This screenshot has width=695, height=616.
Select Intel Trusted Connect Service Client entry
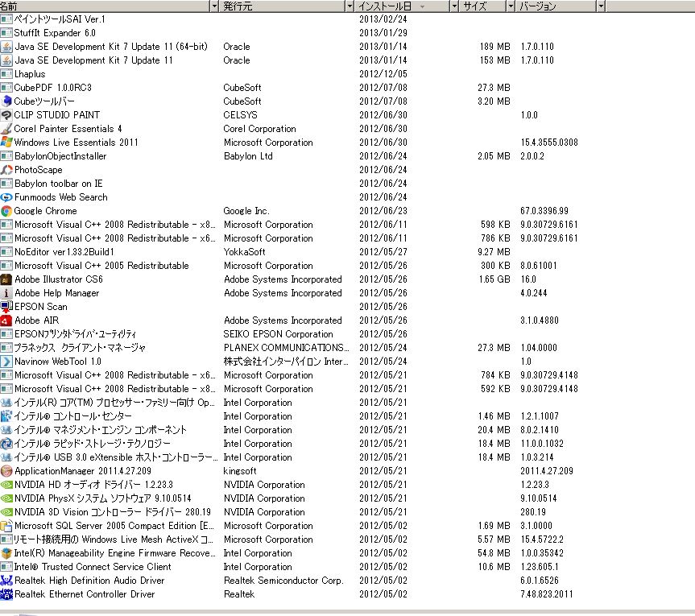click(x=93, y=567)
